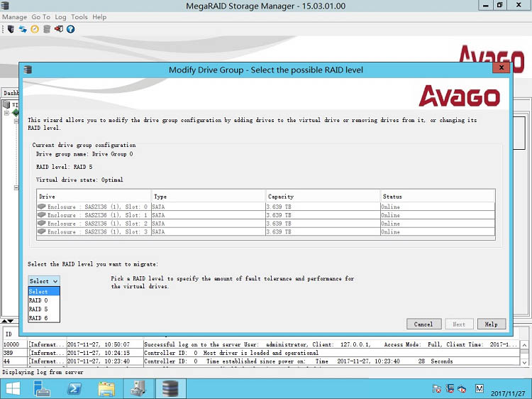Screen dimensions: 532x399
Task: Click the installer taskbar icon
Action: point(138,388)
